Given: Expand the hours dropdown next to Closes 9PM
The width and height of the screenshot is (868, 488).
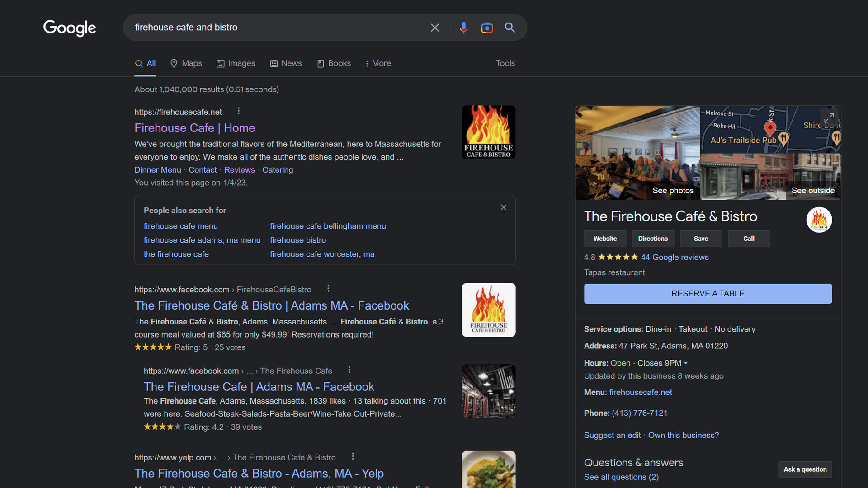Looking at the screenshot, I should (685, 363).
